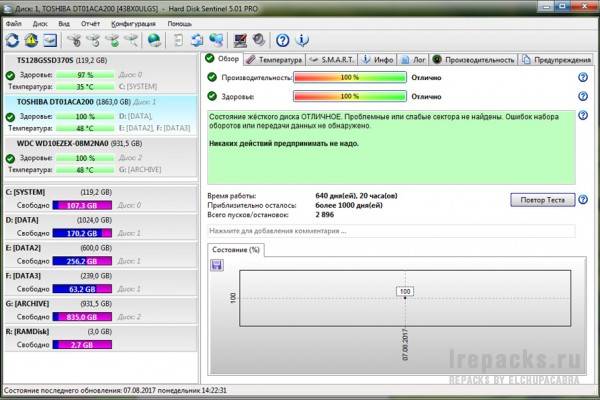Image resolution: width=600 pixels, height=400 pixels.
Task: Click the yellow warning alert toolbar icon
Action: [31, 40]
